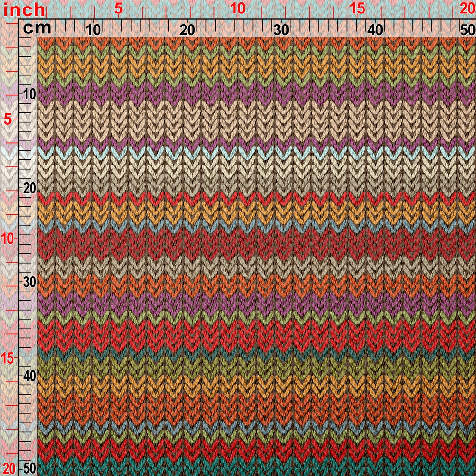Click the 50 mark on the horizontal cm ruler
The width and height of the screenshot is (476, 476).
coord(468,30)
